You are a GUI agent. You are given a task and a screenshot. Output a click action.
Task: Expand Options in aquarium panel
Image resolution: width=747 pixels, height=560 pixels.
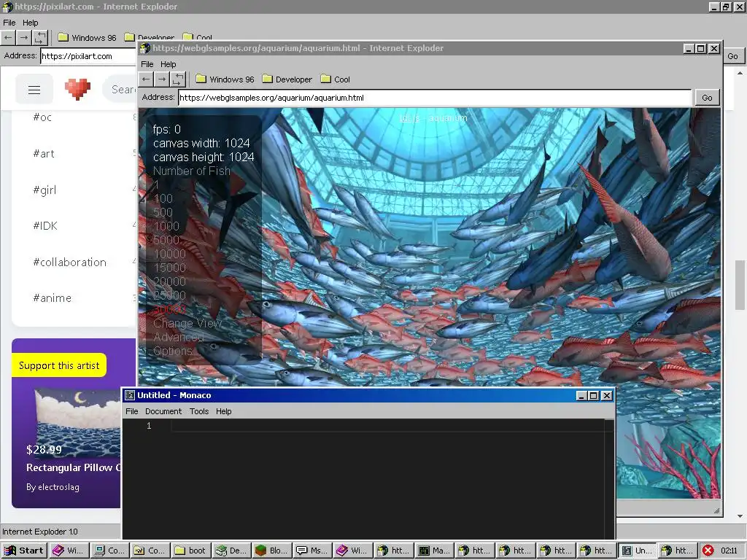[173, 351]
